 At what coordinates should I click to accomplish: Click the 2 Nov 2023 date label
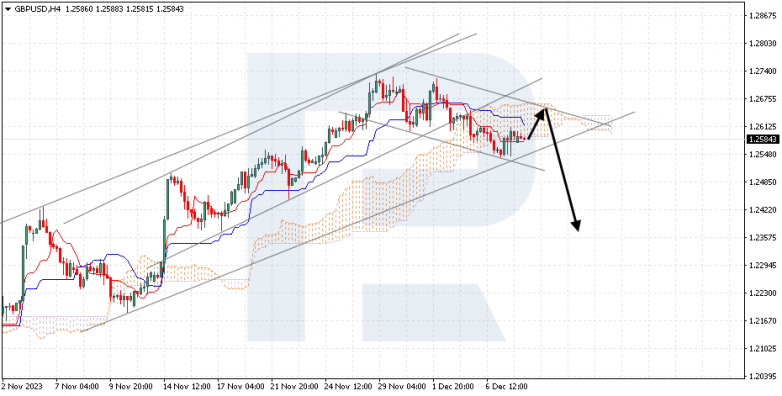point(22,387)
